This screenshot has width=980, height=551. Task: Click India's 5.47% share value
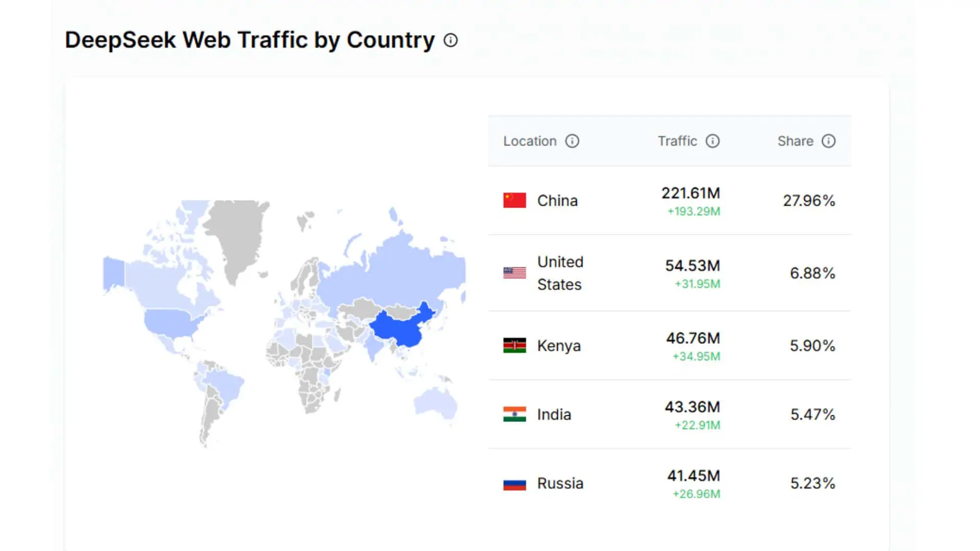(812, 414)
